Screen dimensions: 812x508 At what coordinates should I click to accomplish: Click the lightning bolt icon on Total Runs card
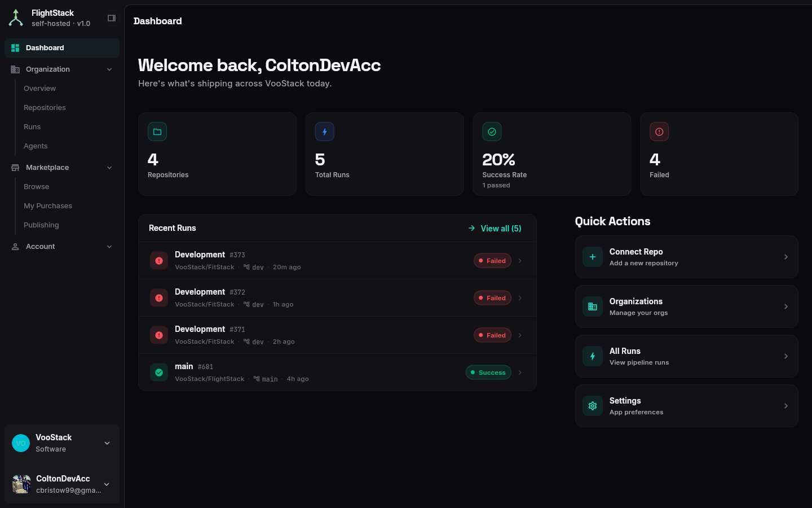(x=325, y=132)
